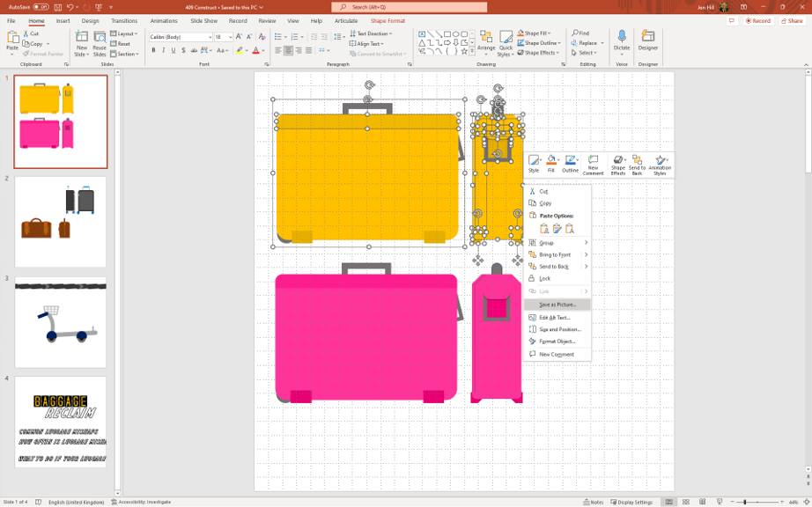Select the slide 3 thumbnail with the trolley
812x507 pixels.
60,322
